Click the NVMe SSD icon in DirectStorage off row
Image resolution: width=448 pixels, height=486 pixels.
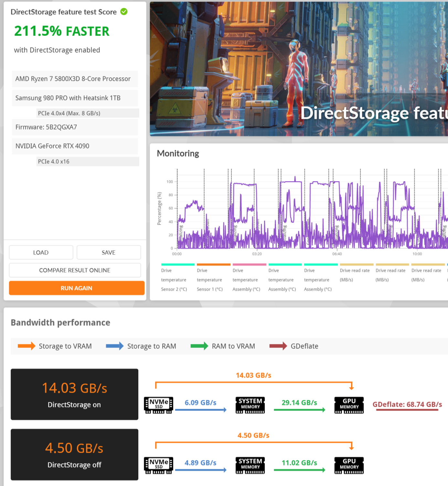pos(158,465)
